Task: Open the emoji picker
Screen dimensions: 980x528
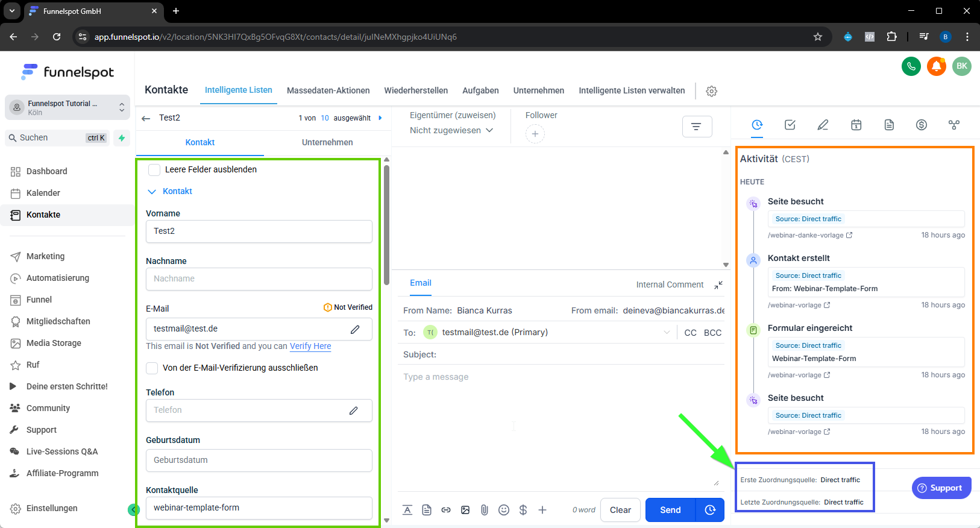Action: tap(504, 510)
